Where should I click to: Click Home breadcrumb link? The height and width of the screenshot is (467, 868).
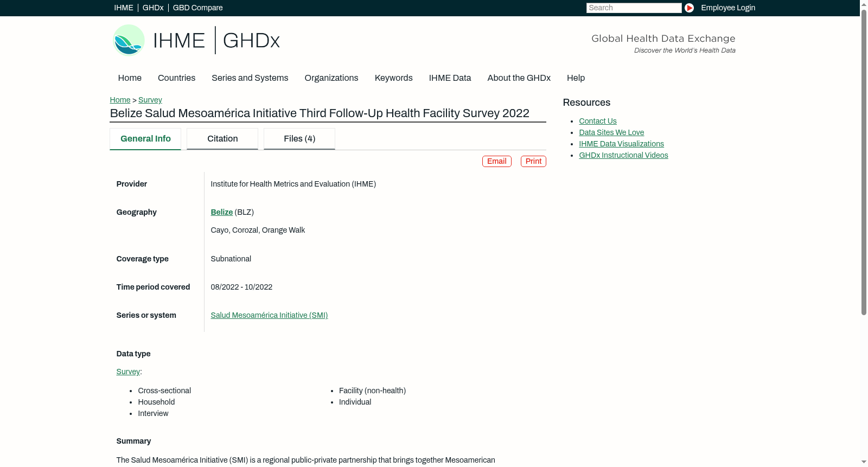120,100
